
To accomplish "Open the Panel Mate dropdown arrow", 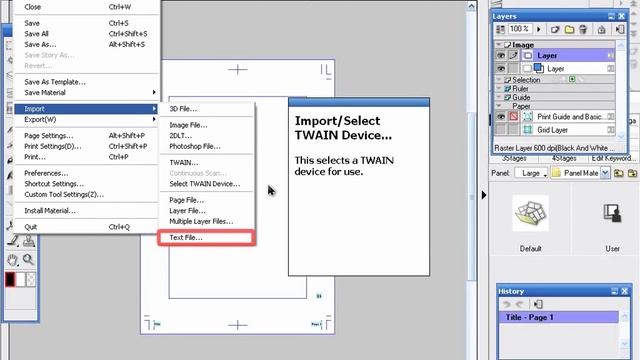I will click(x=605, y=173).
